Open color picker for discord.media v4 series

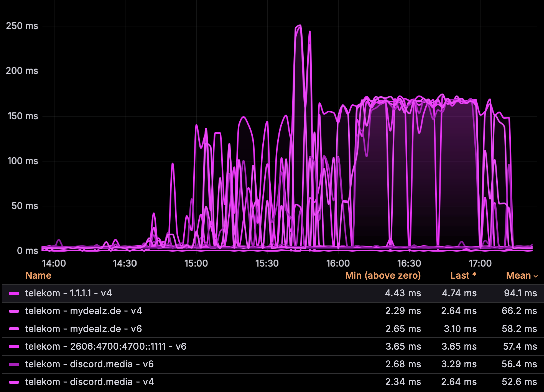click(x=14, y=382)
